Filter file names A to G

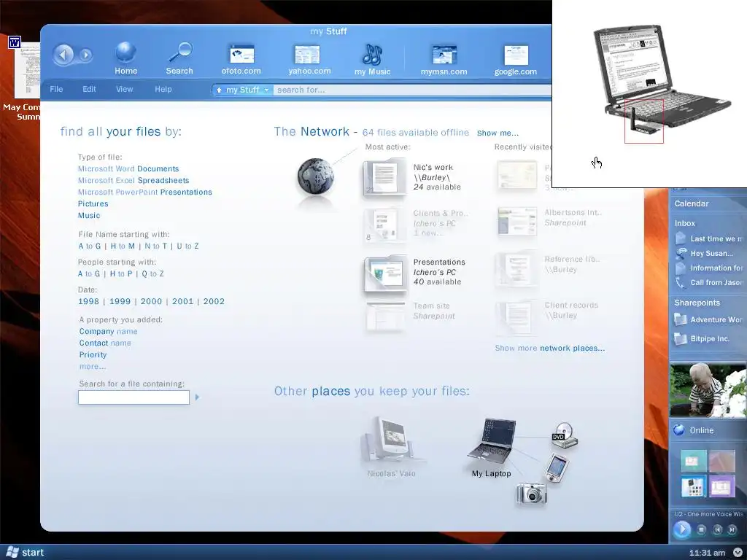point(90,246)
